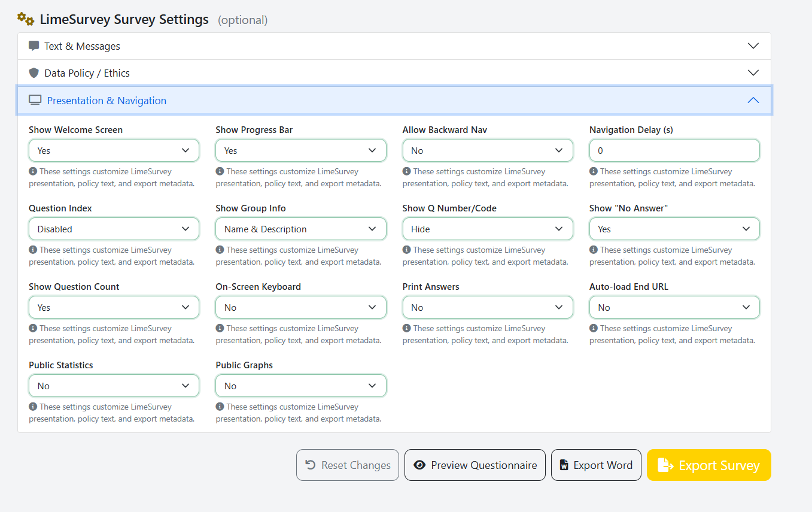Collapse the Presentation & Navigation section
The height and width of the screenshot is (512, 812).
click(394, 100)
